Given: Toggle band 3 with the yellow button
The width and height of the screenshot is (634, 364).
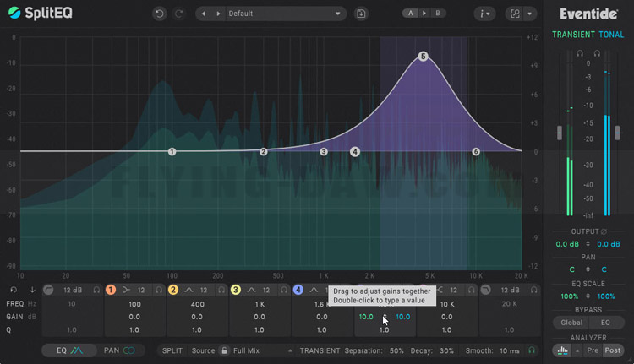Looking at the screenshot, I should [x=235, y=290].
